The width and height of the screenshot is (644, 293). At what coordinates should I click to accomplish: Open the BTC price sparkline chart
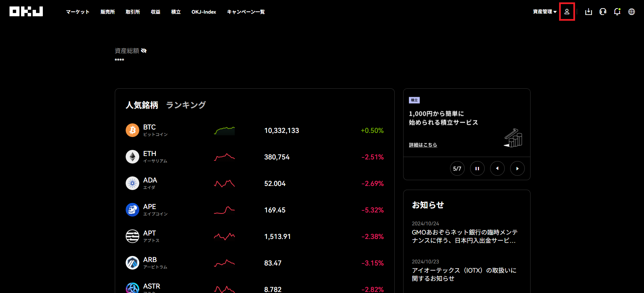(x=224, y=131)
